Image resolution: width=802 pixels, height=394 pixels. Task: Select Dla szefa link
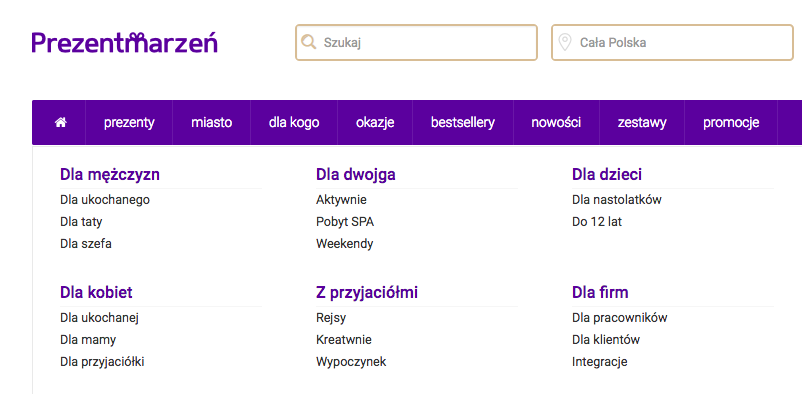[x=86, y=244]
